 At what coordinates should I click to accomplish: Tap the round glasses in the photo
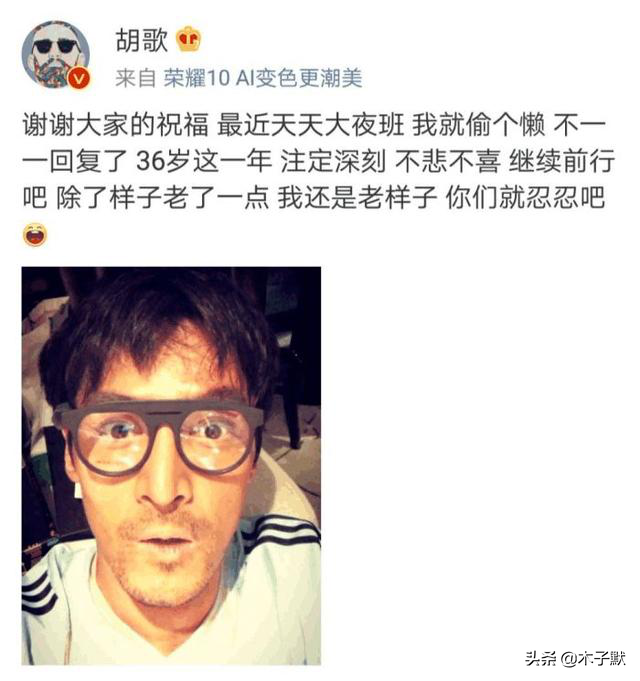160,437
